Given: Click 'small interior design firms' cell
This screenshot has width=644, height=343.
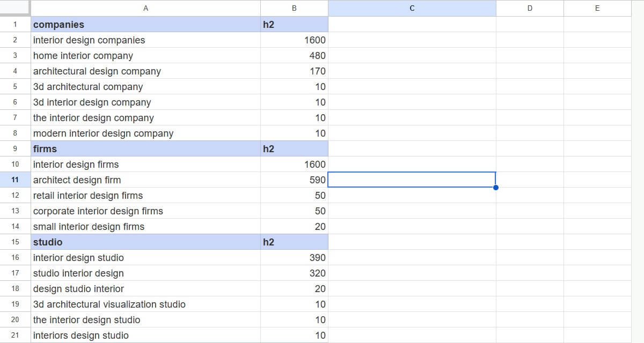Looking at the screenshot, I should [x=145, y=226].
